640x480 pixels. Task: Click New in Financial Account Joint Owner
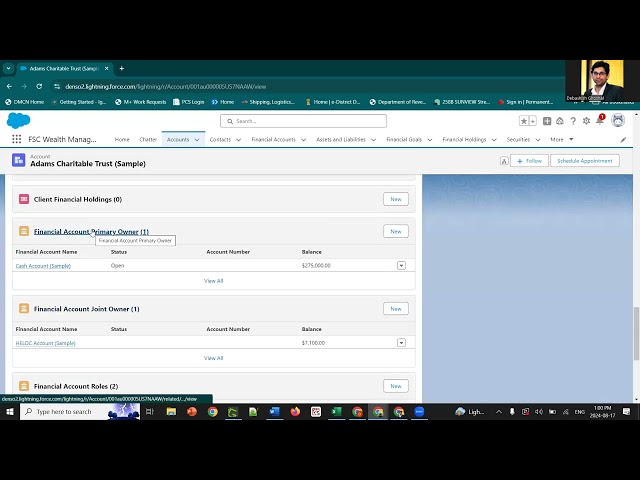(396, 309)
